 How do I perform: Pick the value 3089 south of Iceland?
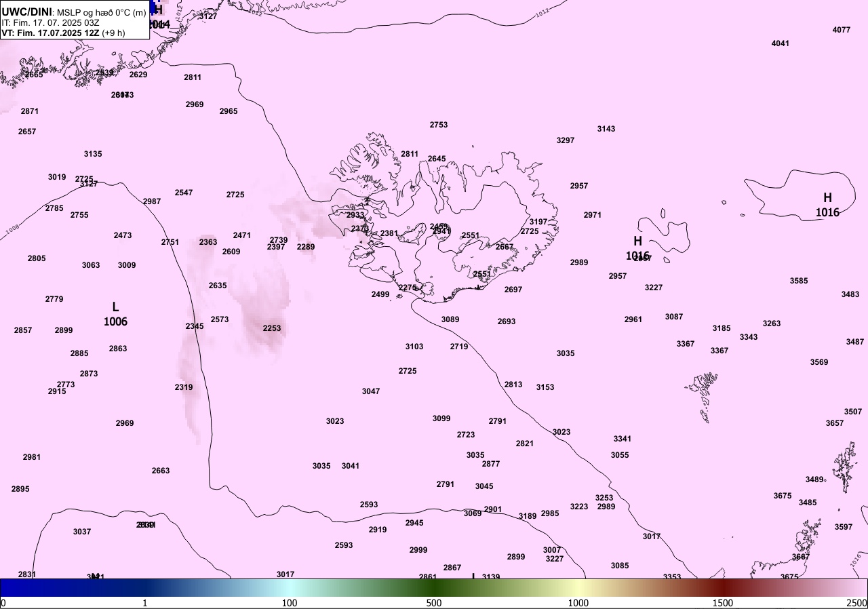coord(450,319)
